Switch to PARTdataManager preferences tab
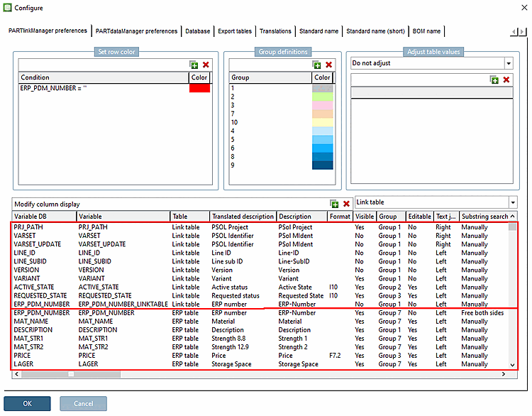This screenshot has width=532, height=416. pos(136,31)
